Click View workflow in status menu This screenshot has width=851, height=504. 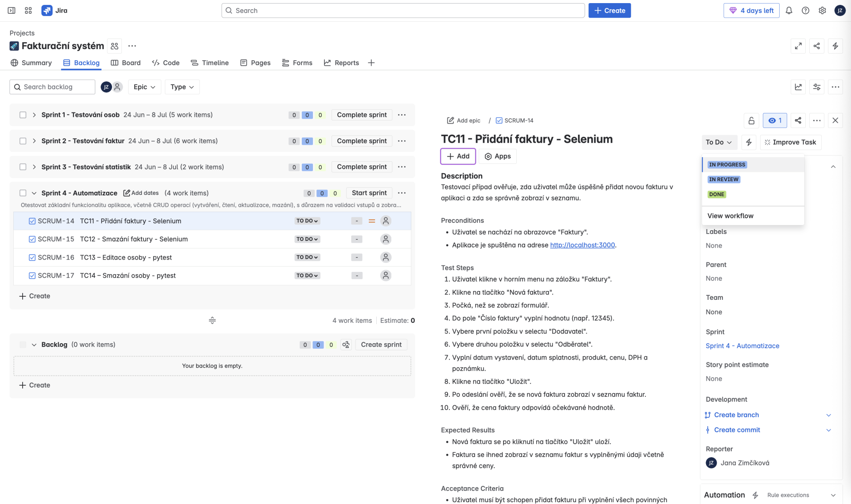pyautogui.click(x=753, y=216)
